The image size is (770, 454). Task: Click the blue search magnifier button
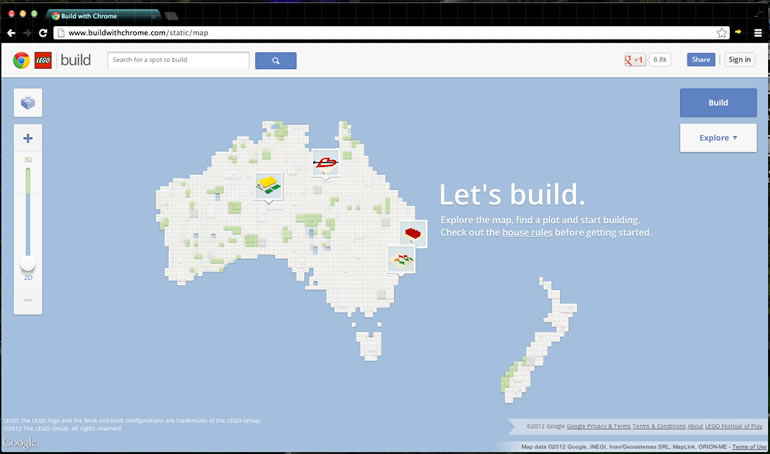275,61
